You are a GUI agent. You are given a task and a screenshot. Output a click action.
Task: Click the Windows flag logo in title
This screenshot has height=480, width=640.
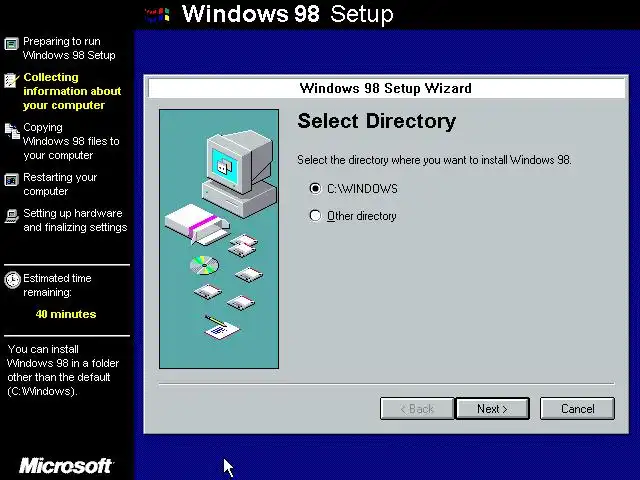point(158,15)
